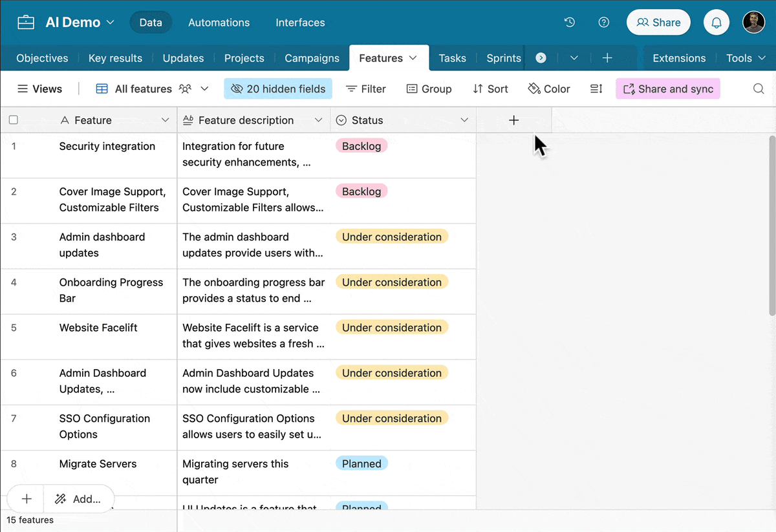Screen dimensions: 776x532
Task: Open the Group options
Action: [429, 89]
